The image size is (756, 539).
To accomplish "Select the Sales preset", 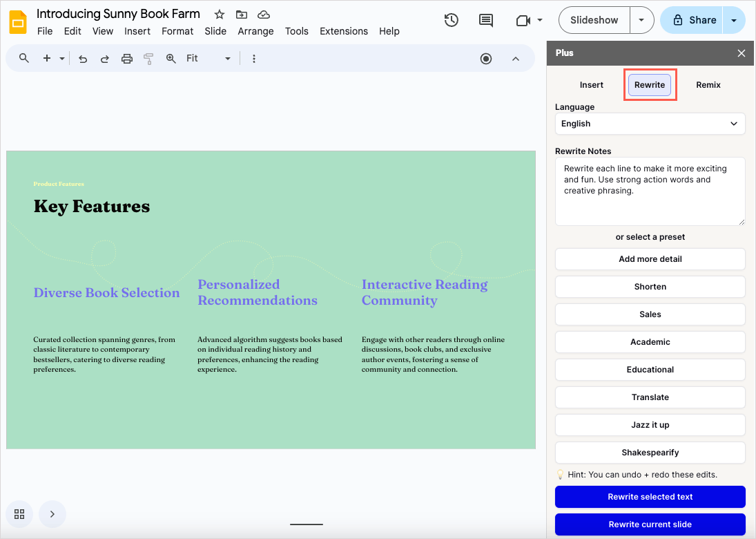I will [x=650, y=314].
